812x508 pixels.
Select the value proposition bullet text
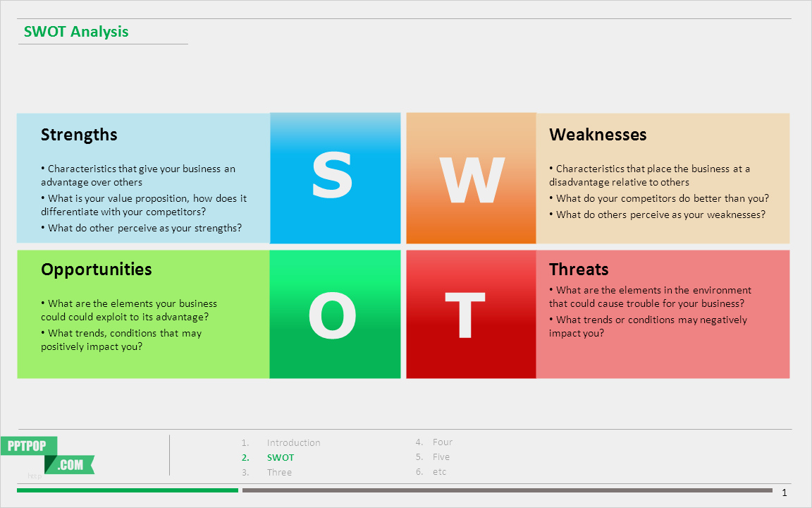click(144, 205)
